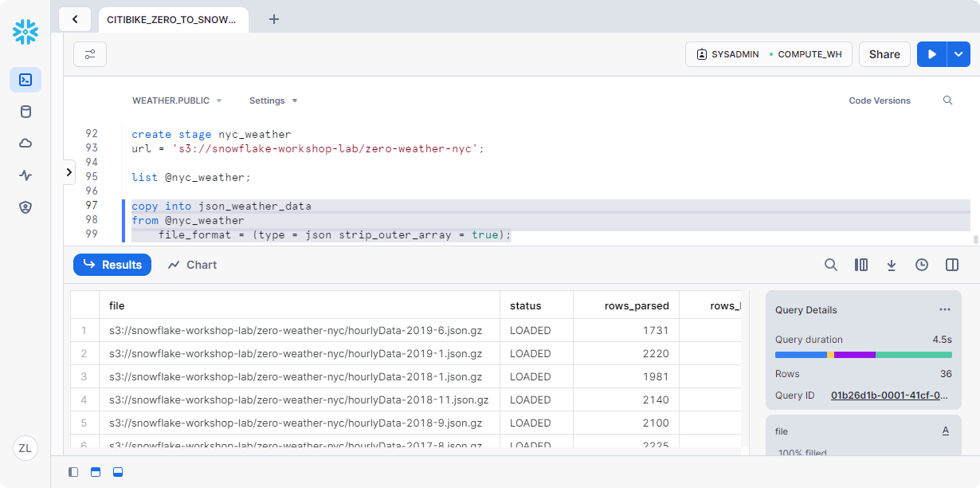Open the Data database icon in sidebar

[x=25, y=112]
